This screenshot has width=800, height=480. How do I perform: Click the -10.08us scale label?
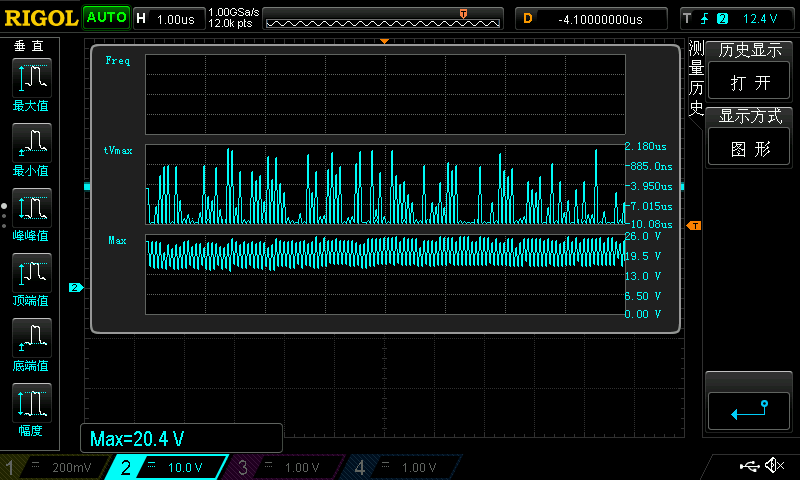[650, 224]
